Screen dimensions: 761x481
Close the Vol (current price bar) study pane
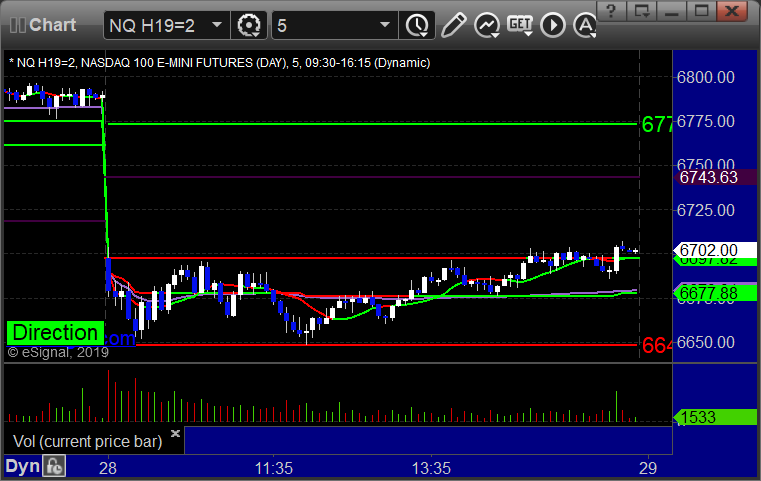point(175,433)
